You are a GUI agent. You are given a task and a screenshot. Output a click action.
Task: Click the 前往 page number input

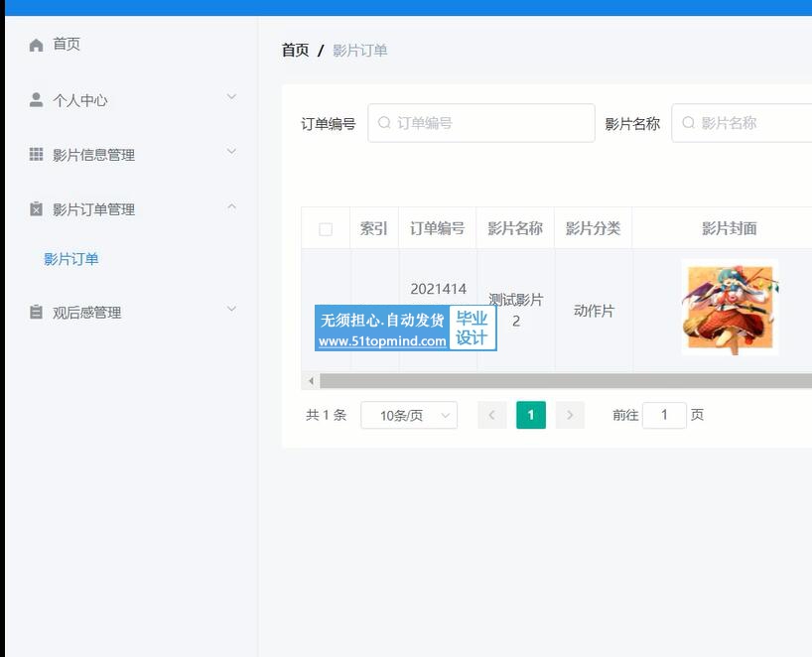tap(664, 415)
